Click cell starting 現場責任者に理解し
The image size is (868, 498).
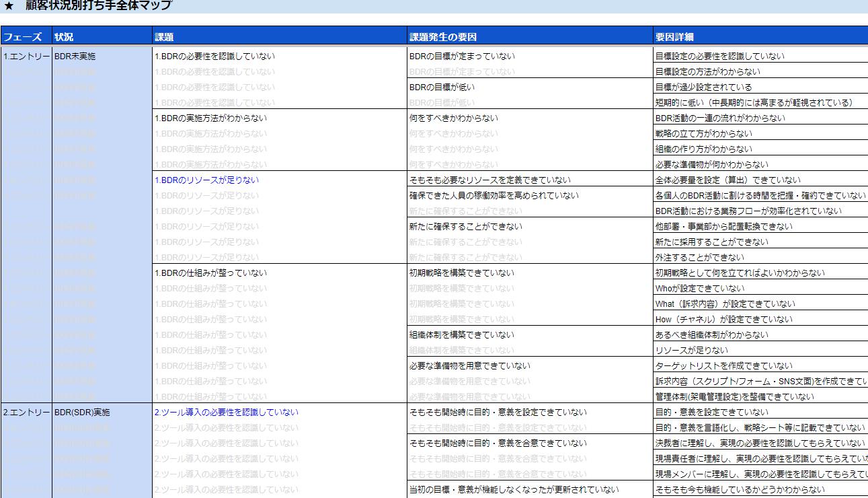click(x=760, y=459)
